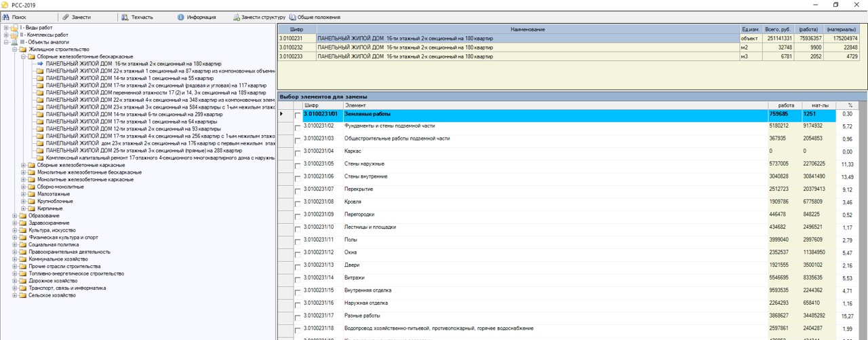Viewport: 868px width, 340px height.
Task: Click folder icon next to Дорожное хозяйство
Action: tap(23, 281)
